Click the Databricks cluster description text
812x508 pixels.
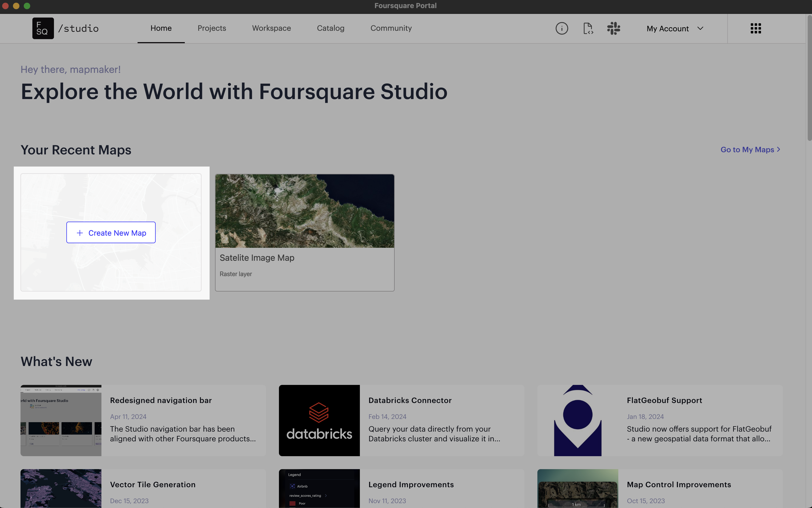(434, 434)
